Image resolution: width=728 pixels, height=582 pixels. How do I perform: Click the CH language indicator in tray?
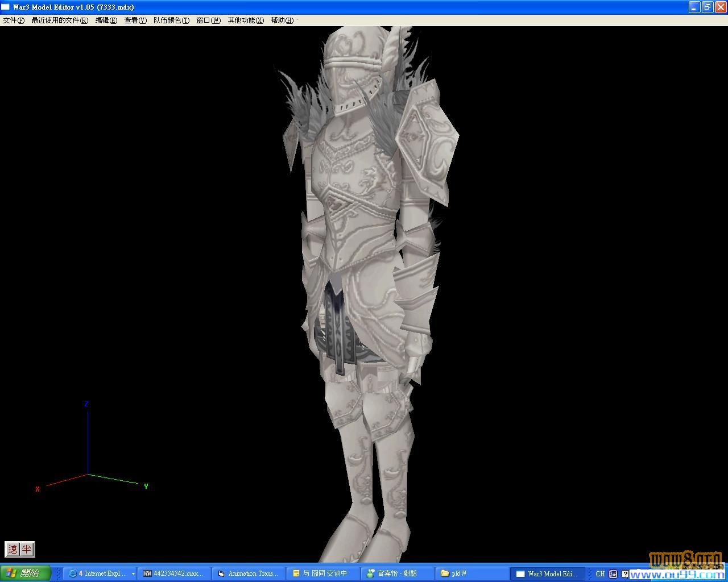(x=600, y=574)
